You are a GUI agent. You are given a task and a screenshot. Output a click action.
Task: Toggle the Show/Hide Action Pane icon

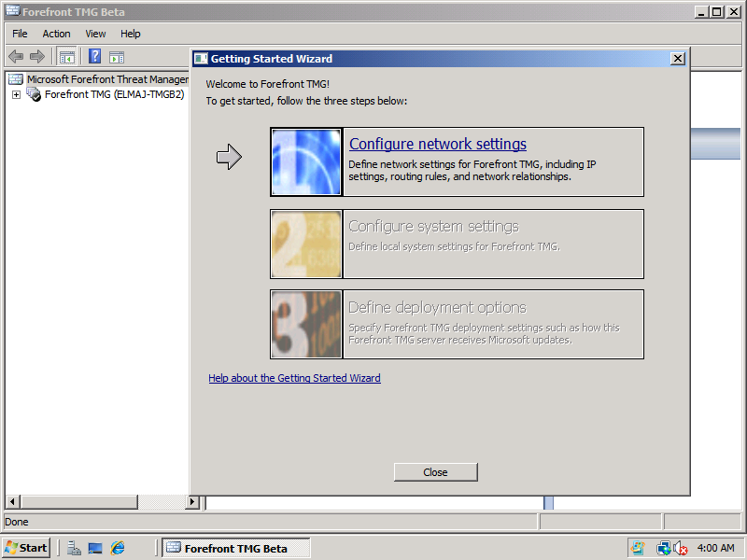(117, 56)
